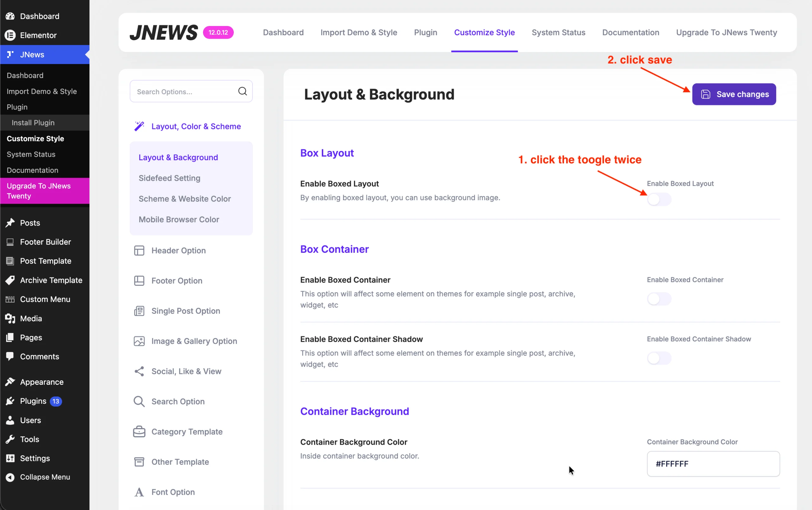Toggle Enable Boxed Container switch
This screenshot has width=812, height=510.
(x=659, y=299)
